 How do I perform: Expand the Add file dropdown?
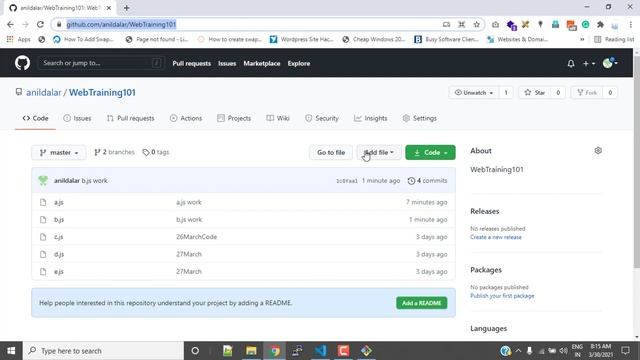(379, 153)
